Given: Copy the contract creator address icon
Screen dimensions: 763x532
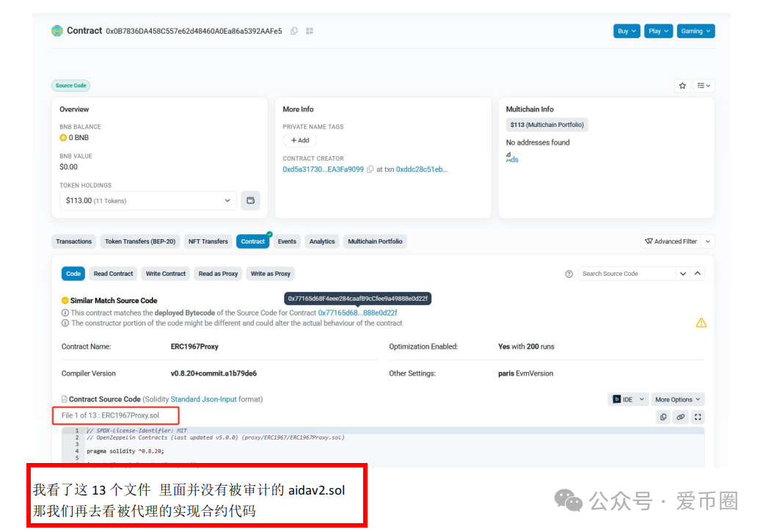Looking at the screenshot, I should [x=370, y=170].
